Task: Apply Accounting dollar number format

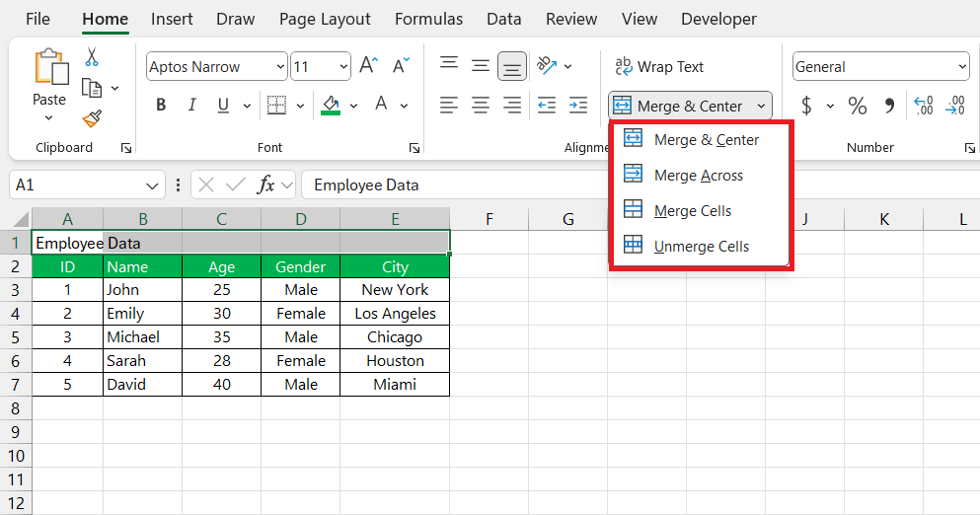Action: click(x=807, y=105)
